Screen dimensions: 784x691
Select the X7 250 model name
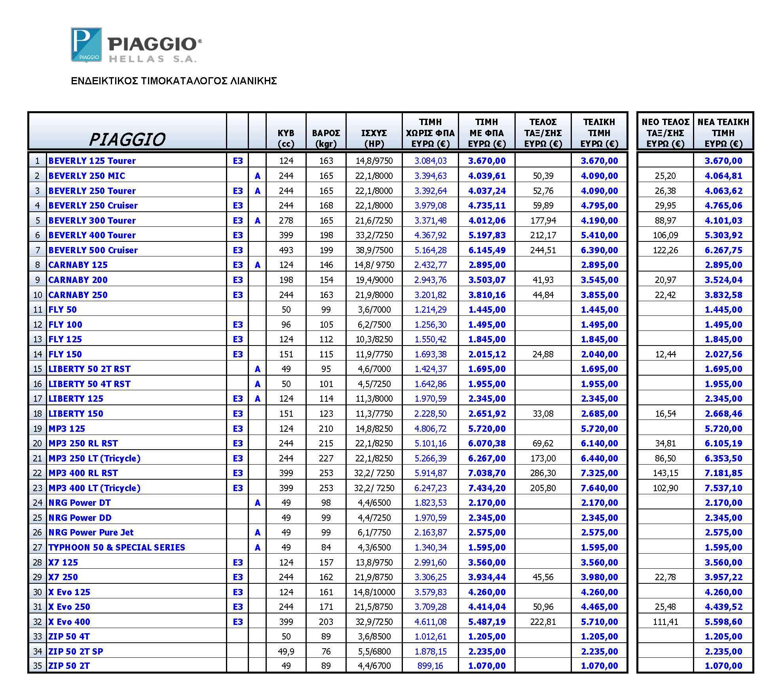pos(63,577)
